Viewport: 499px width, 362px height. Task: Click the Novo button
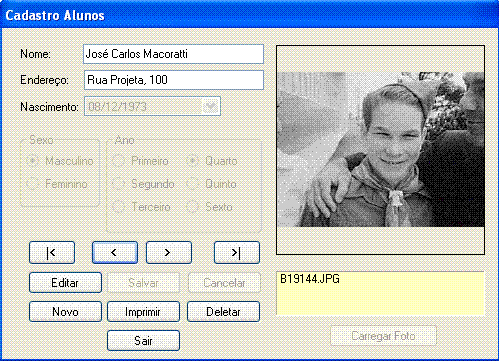pos(65,312)
